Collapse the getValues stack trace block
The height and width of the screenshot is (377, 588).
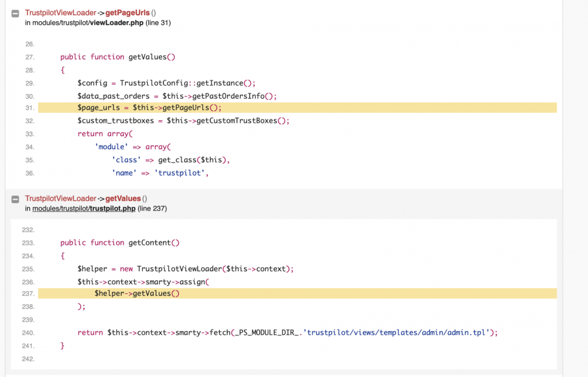(x=15, y=199)
